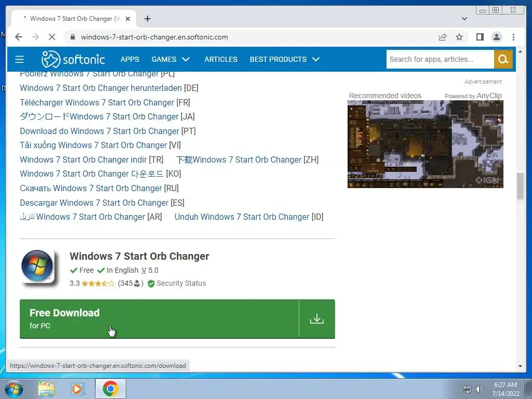Click the download arrow icon on green button

[317, 318]
